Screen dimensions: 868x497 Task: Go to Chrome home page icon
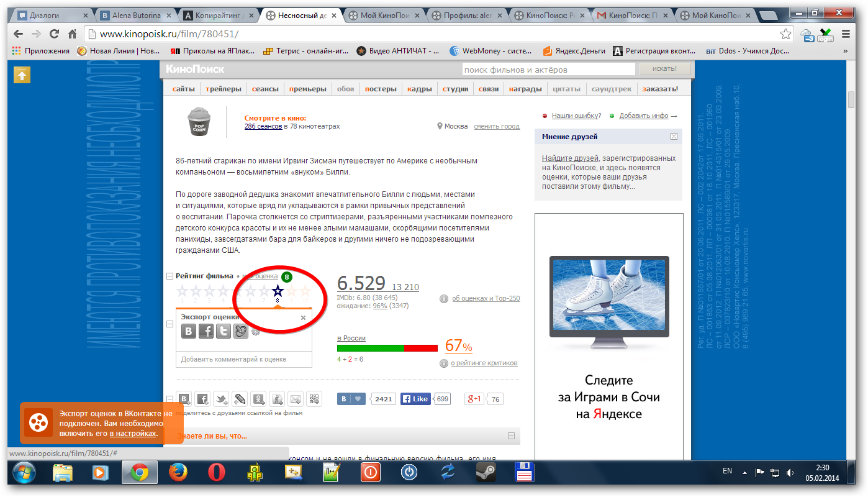click(x=72, y=34)
